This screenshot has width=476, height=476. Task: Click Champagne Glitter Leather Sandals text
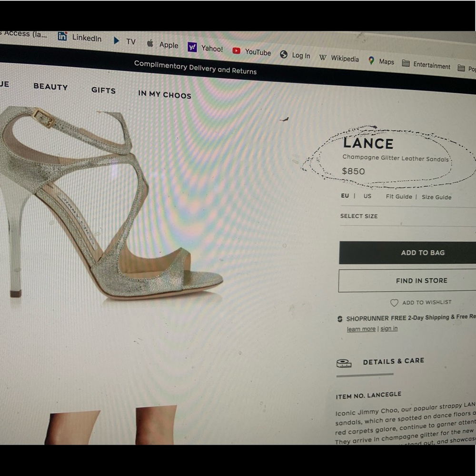tap(396, 158)
